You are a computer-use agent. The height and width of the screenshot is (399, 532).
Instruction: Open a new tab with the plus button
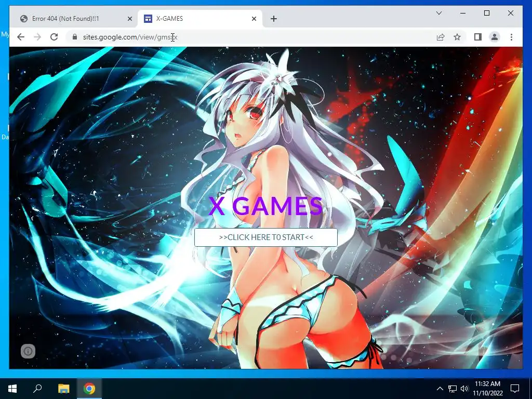[274, 19]
